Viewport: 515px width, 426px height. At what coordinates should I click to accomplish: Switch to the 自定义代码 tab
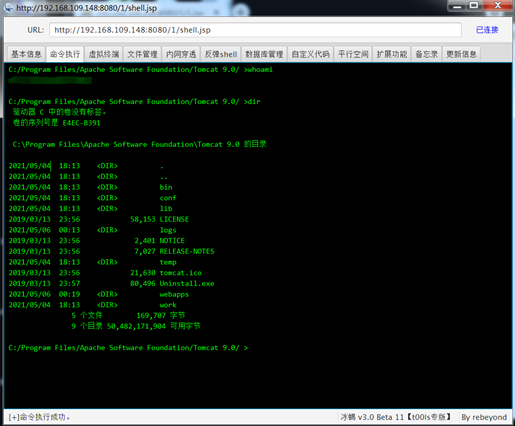point(310,54)
